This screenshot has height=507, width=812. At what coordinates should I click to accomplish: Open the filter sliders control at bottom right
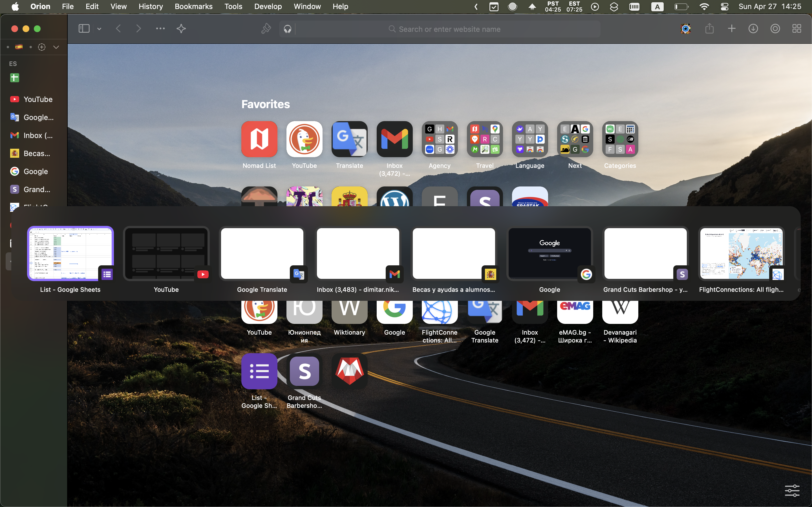pyautogui.click(x=792, y=491)
